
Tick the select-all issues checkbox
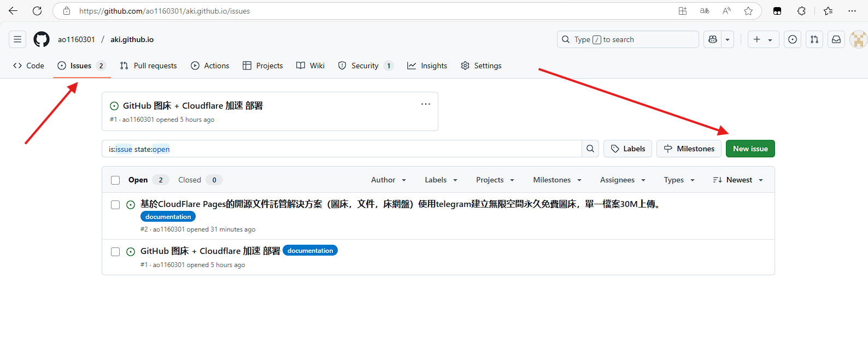coord(115,180)
